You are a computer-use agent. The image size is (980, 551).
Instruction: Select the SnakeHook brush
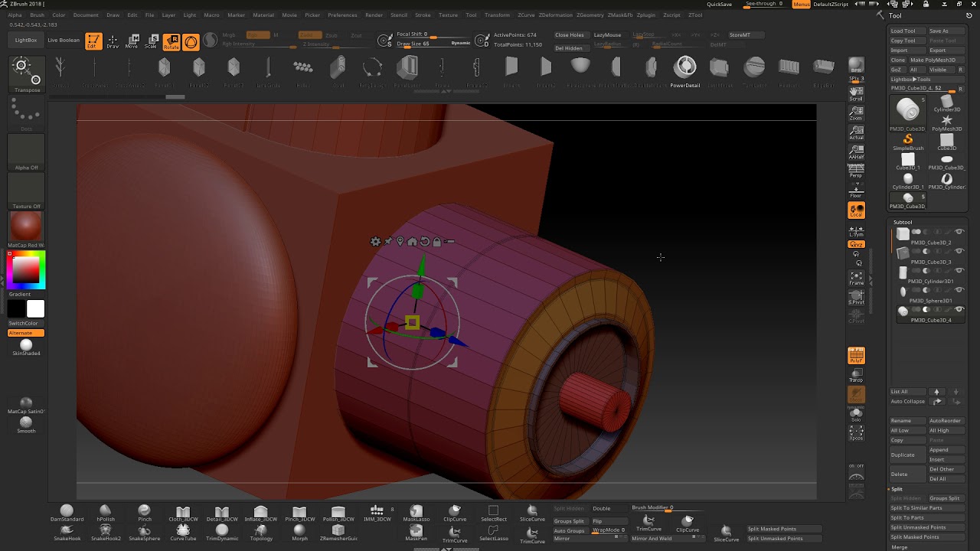click(x=67, y=533)
